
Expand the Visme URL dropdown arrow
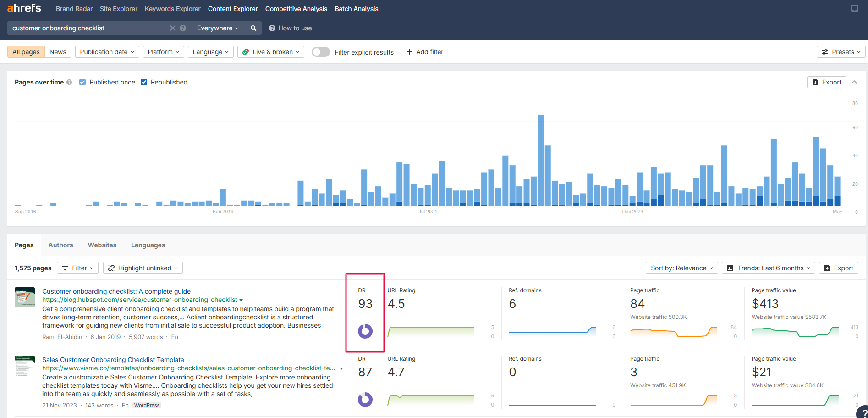coord(341,368)
